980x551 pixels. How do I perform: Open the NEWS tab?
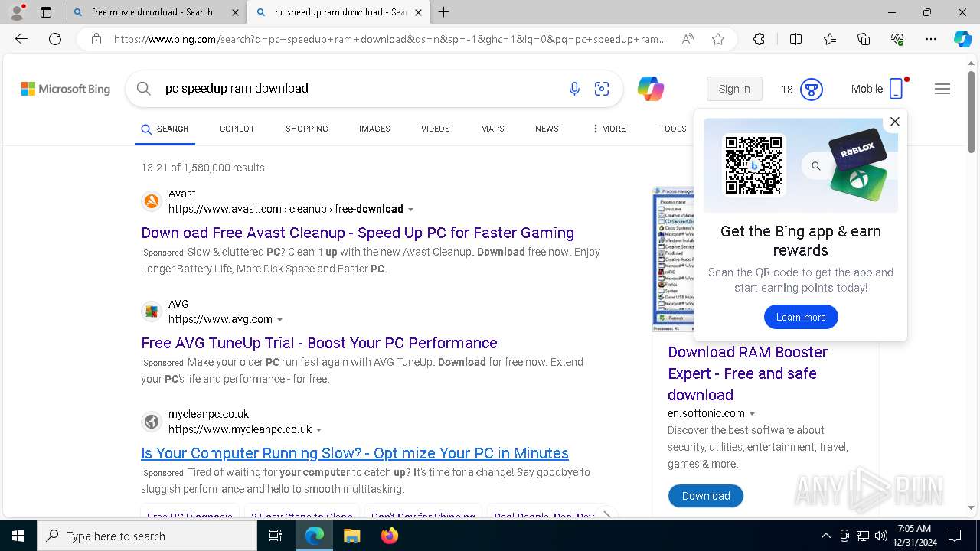[x=547, y=129]
